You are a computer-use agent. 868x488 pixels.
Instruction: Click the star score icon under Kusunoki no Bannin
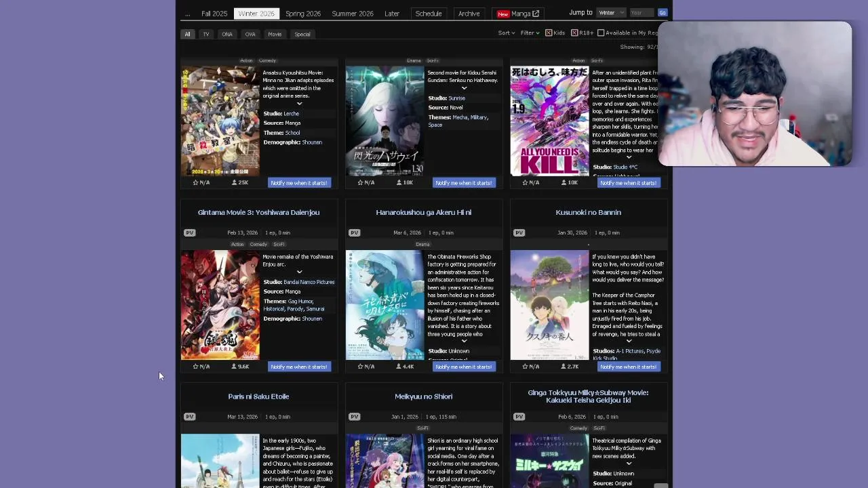[x=525, y=367]
